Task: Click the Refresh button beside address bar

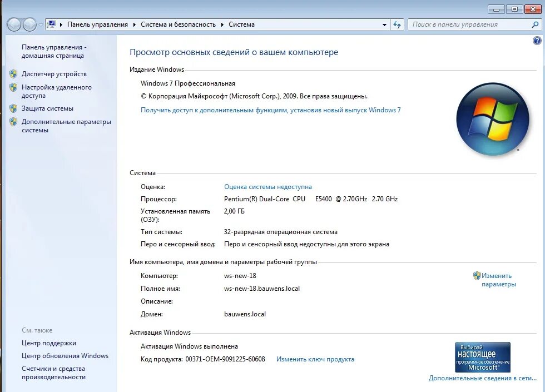Action: 397,24
